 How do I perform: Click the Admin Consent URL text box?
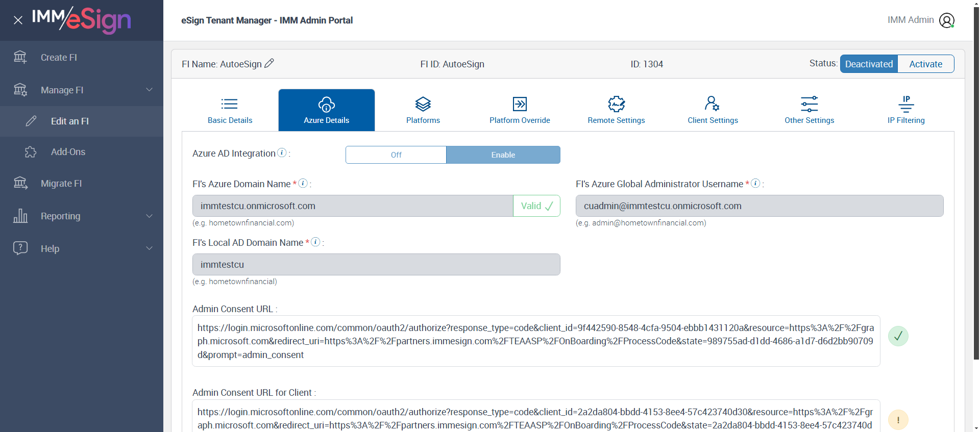(x=536, y=341)
